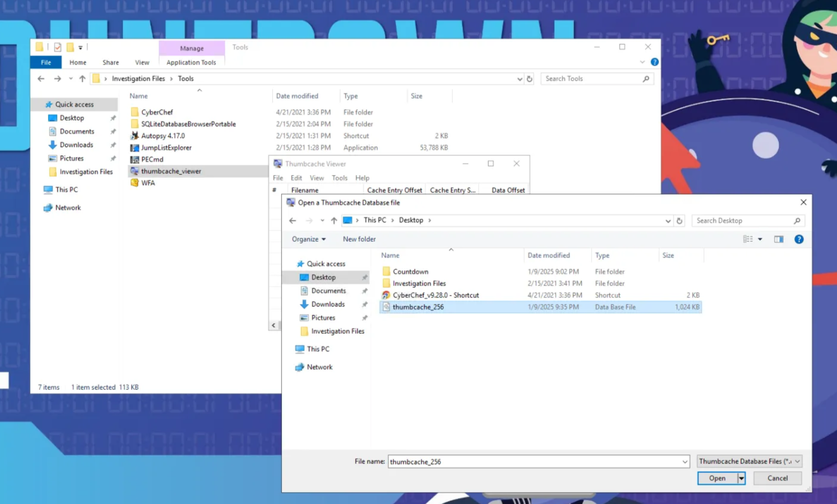The image size is (837, 504).
Task: Click left scroll arrow in Thumbcache Viewer
Action: click(274, 325)
